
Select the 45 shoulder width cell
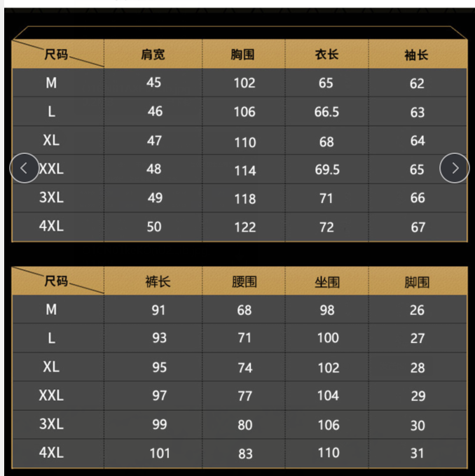tap(153, 83)
